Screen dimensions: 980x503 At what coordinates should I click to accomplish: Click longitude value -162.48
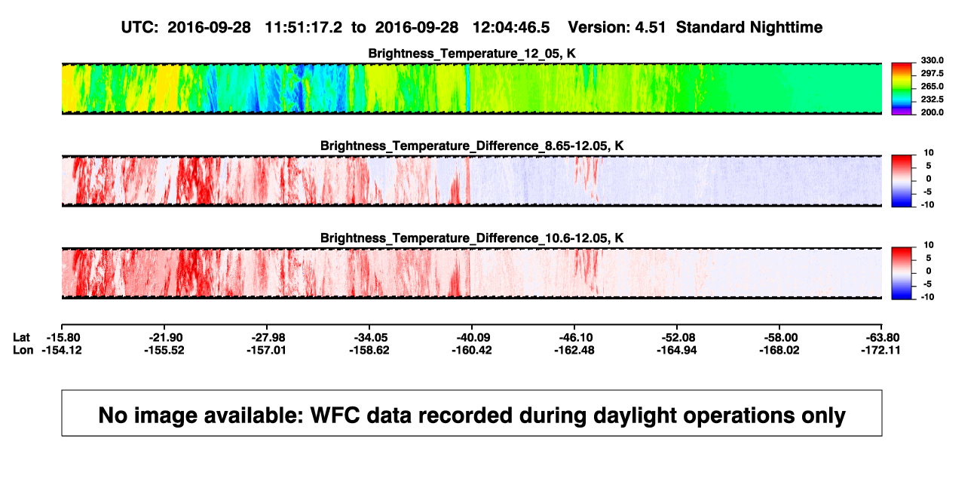click(x=574, y=350)
